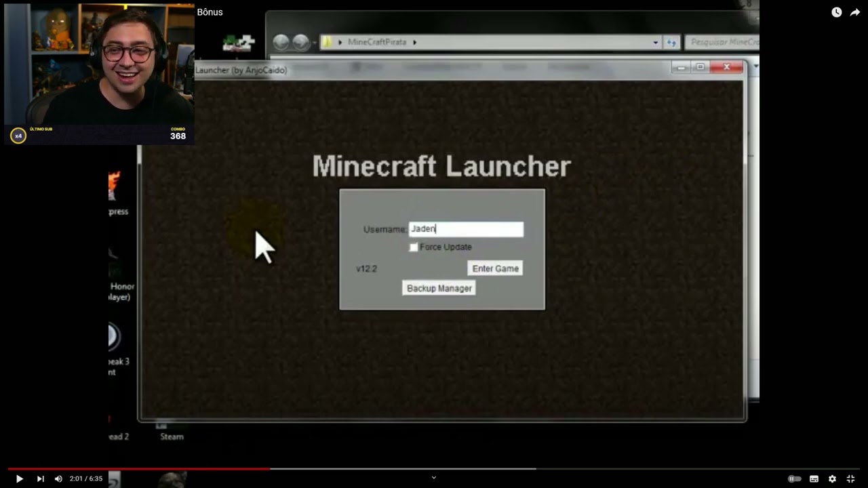Click the Enter Game button
868x488 pixels.
(495, 268)
